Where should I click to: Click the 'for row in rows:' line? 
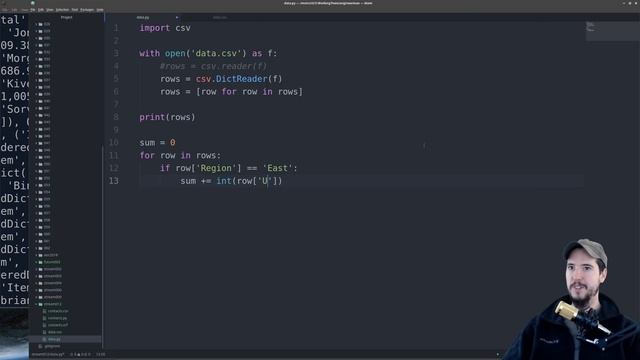(180, 156)
